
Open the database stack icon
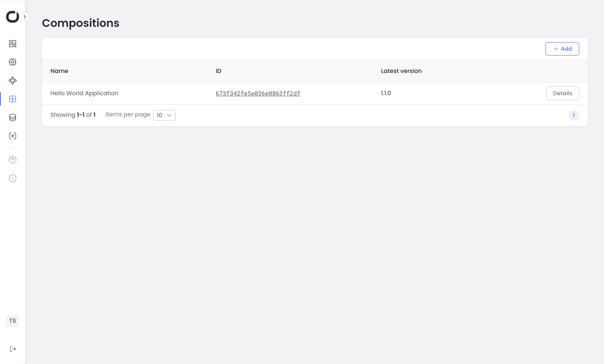(x=13, y=117)
